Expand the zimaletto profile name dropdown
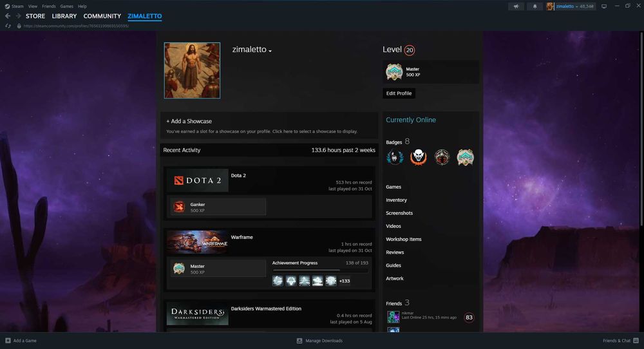This screenshot has width=644, height=349. [270, 51]
